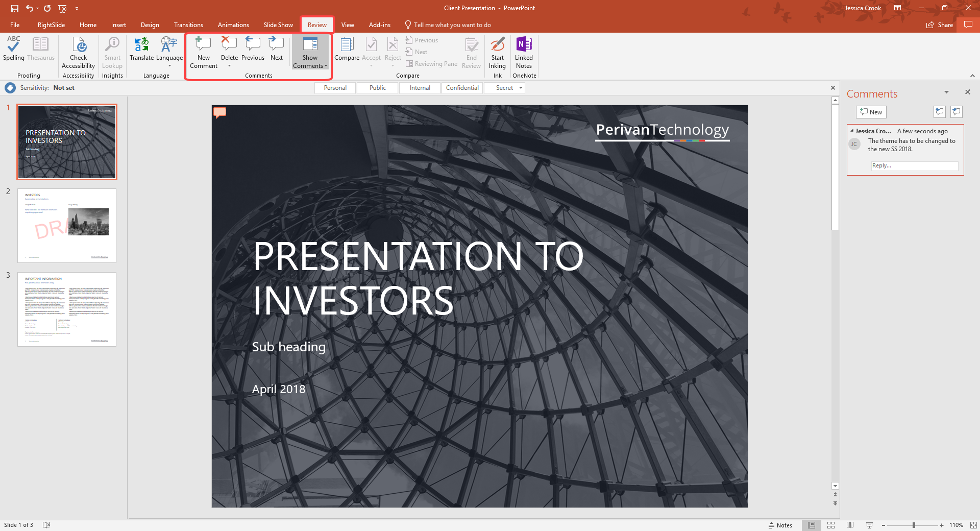
Task: Switch to the Animations tab
Action: [x=233, y=25]
